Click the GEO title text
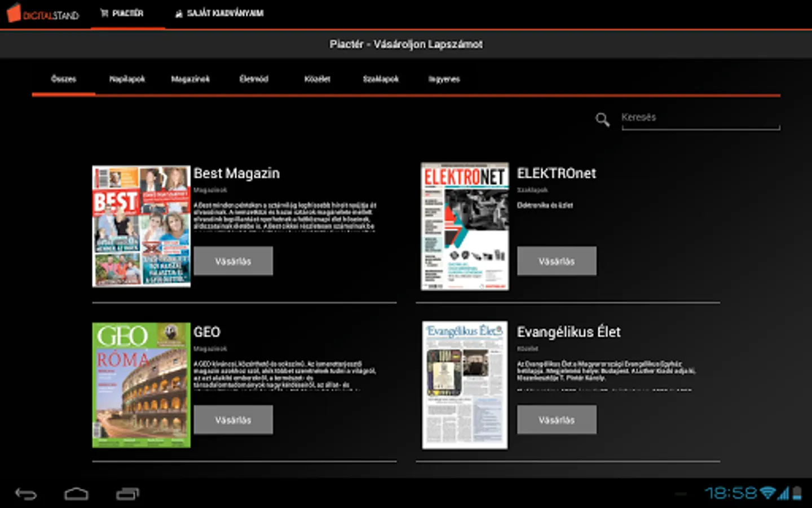This screenshot has width=812, height=508. [207, 332]
